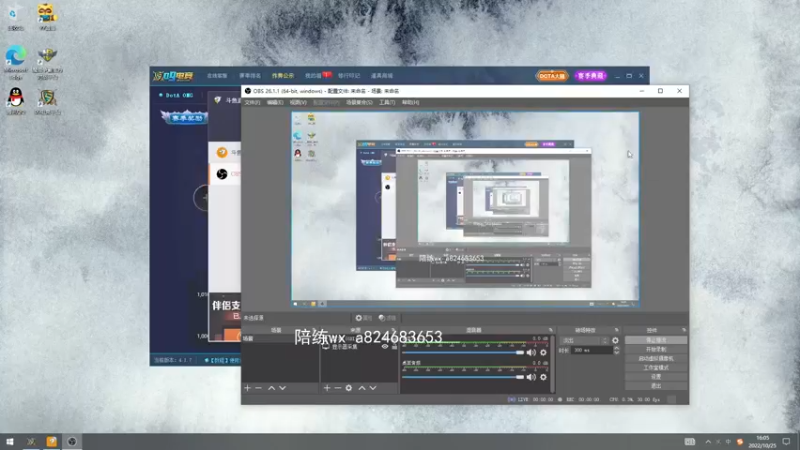The image size is (800, 450).
Task: Mute the mixer channel not labeled 桌面音频
Action: point(531,353)
